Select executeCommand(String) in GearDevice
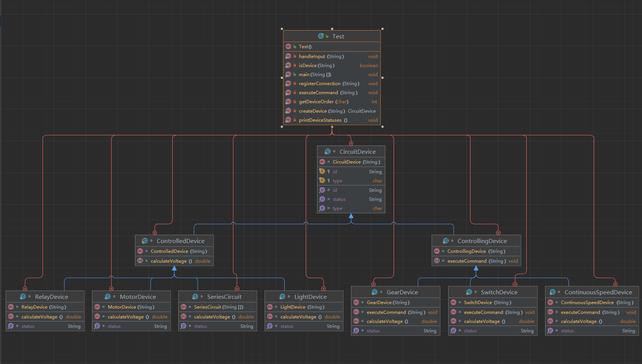 (395, 312)
